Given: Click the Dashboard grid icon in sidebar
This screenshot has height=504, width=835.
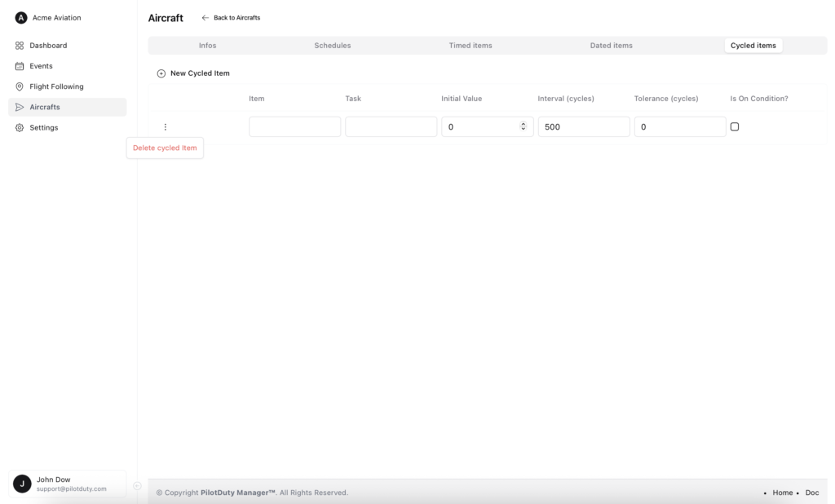Looking at the screenshot, I should [20, 46].
